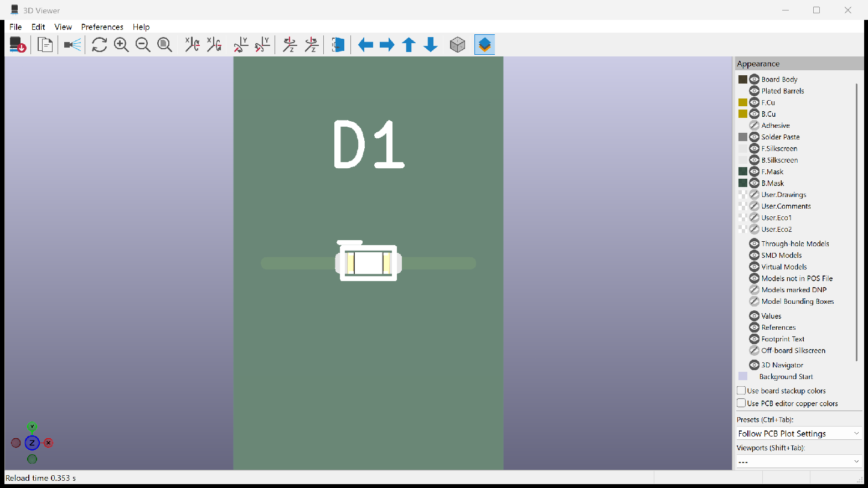Rotate Y counterclockwise toolbar icon

tap(262, 45)
